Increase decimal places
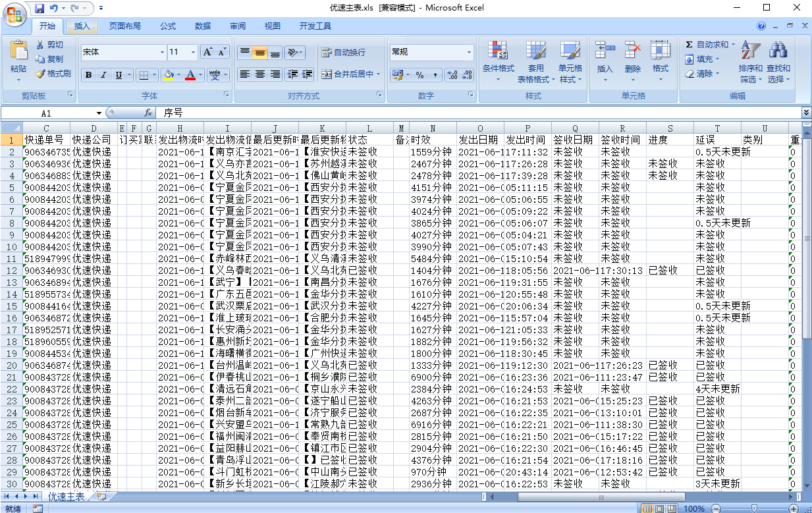The height and width of the screenshot is (513, 812). [x=452, y=75]
